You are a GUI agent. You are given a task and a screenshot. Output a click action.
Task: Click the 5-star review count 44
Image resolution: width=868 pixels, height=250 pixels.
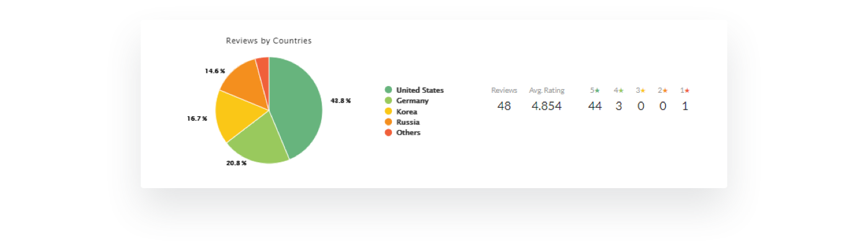tap(595, 106)
